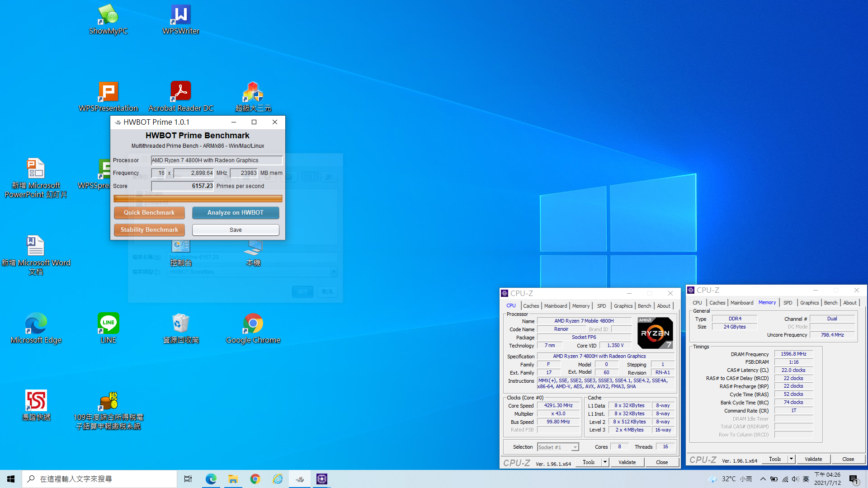The height and width of the screenshot is (488, 868).
Task: Open the weather 32°C 小雨 widget
Action: tap(730, 479)
